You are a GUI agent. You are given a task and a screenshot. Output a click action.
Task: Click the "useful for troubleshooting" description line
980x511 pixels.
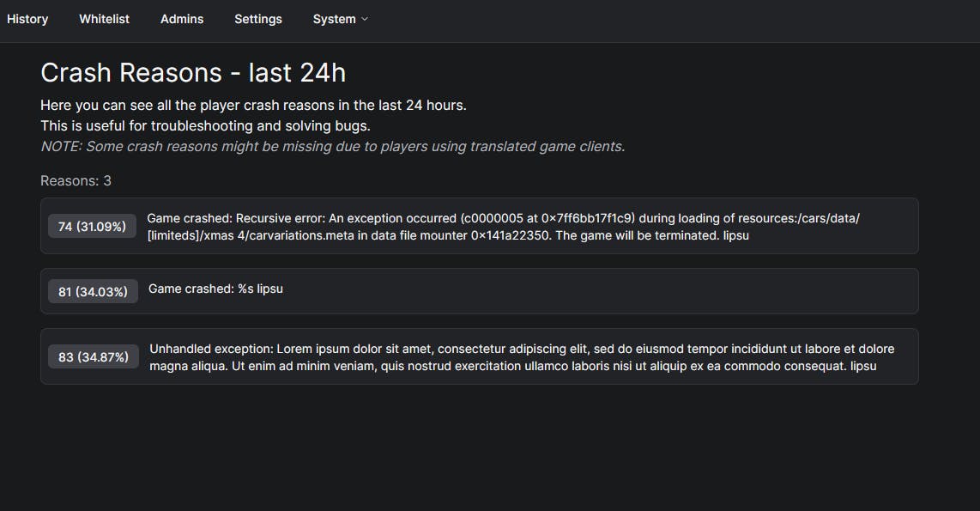coord(205,125)
